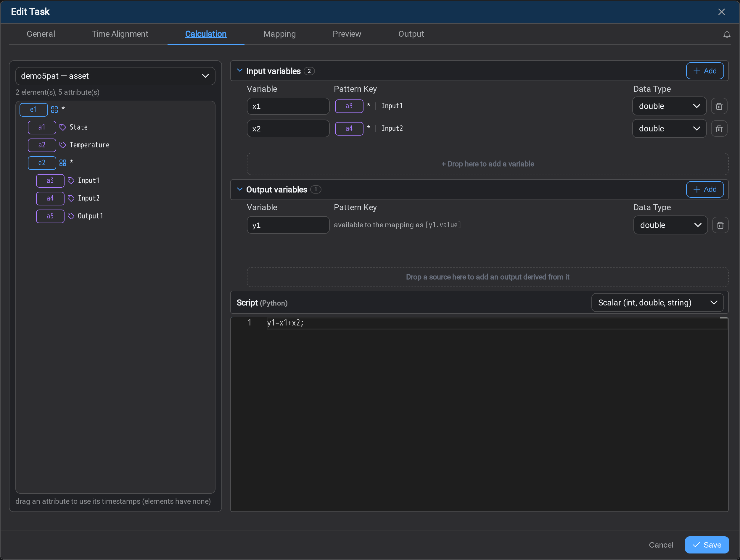Select the a1 attribute badge
This screenshot has height=560, width=740.
coord(42,128)
